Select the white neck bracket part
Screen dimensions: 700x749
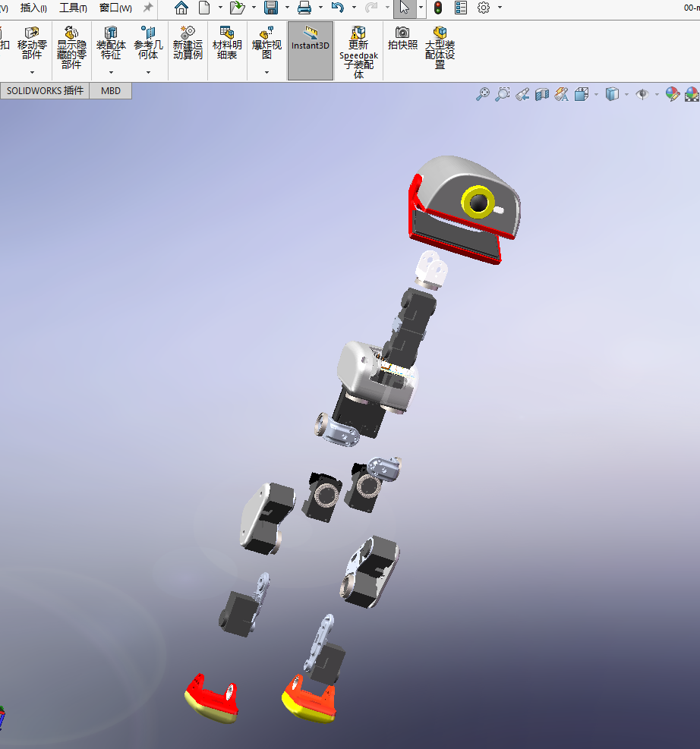point(431,270)
